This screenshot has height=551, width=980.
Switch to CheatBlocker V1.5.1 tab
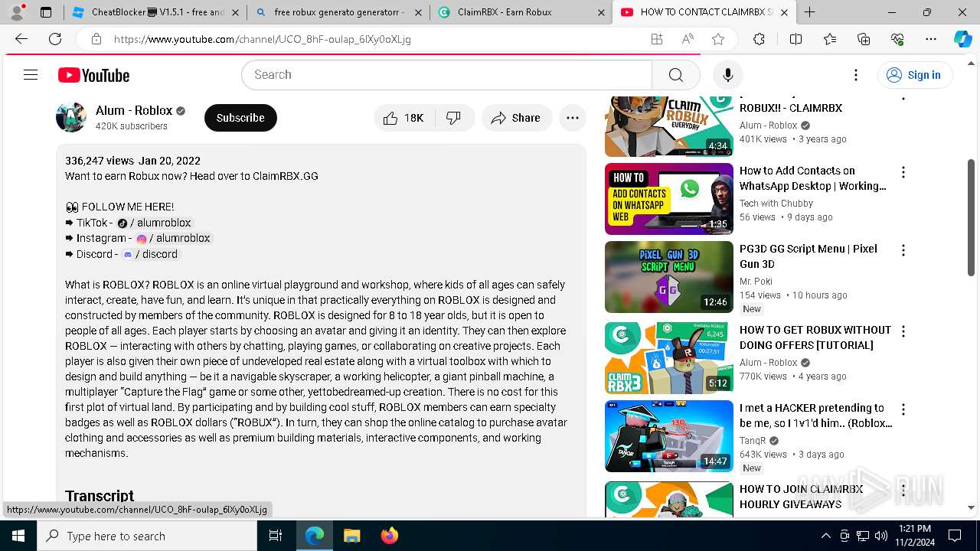(155, 12)
